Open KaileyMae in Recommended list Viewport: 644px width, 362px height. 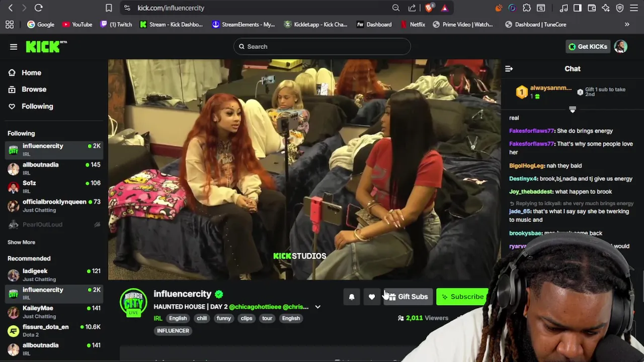[x=54, y=312]
